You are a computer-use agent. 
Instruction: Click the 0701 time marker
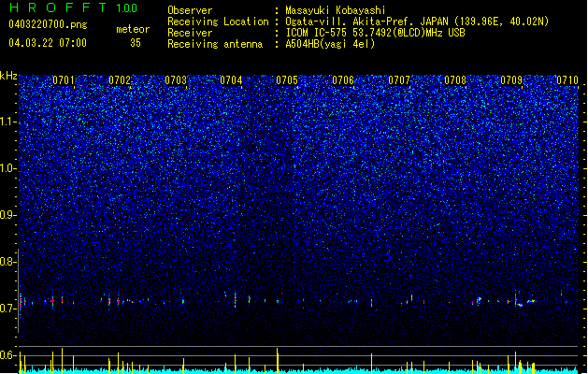(x=64, y=80)
